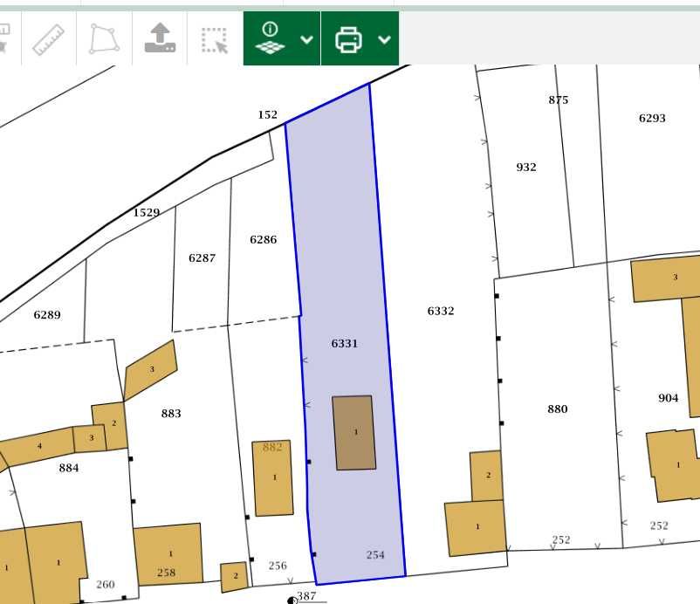Expand the print options dropdown arrow
The height and width of the screenshot is (604, 700).
[384, 40]
